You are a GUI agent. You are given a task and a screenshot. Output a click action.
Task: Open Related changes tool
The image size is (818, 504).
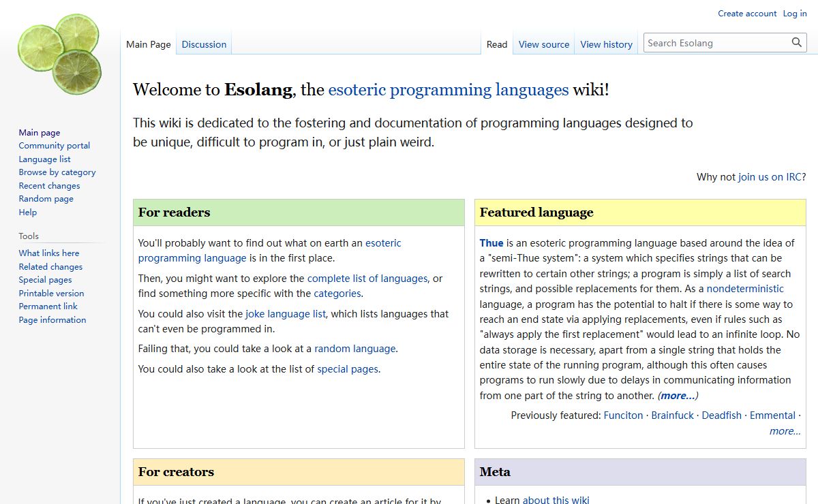(x=50, y=267)
